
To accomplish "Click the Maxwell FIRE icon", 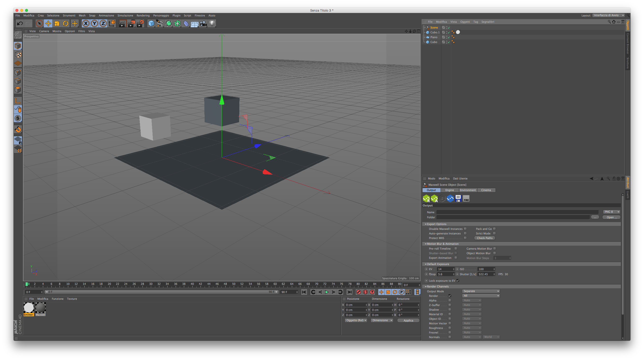I will point(466,199).
